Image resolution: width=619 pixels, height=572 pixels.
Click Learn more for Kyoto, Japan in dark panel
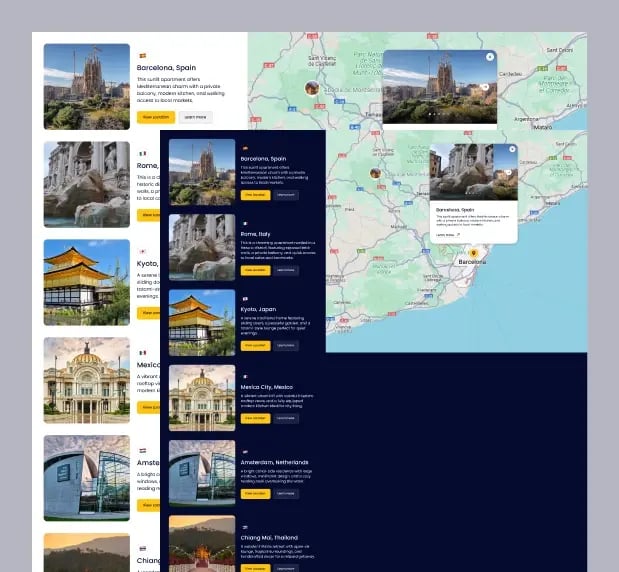click(x=286, y=345)
